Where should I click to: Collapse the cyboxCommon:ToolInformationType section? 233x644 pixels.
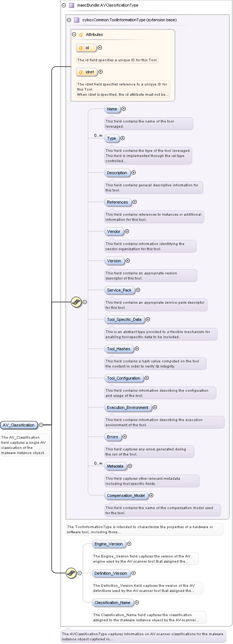69,20
